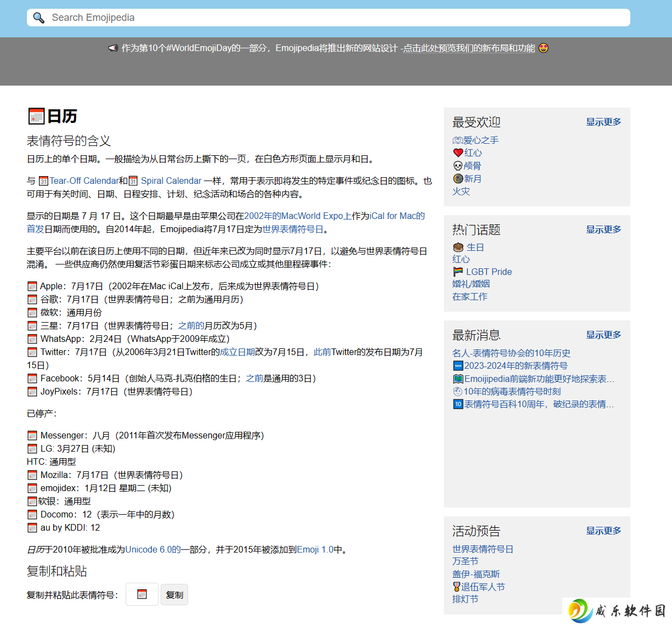Open the Twitter 成立日期 link
Screen dimensions: 672x625
click(x=238, y=352)
